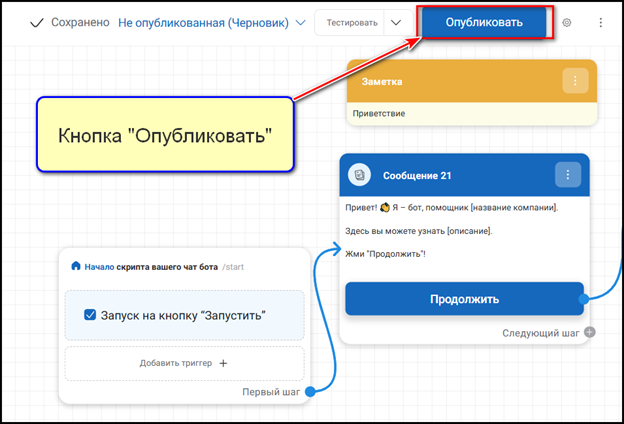Open the top-right three-dot menu
Screen dimensions: 624x424
pyautogui.click(x=600, y=22)
